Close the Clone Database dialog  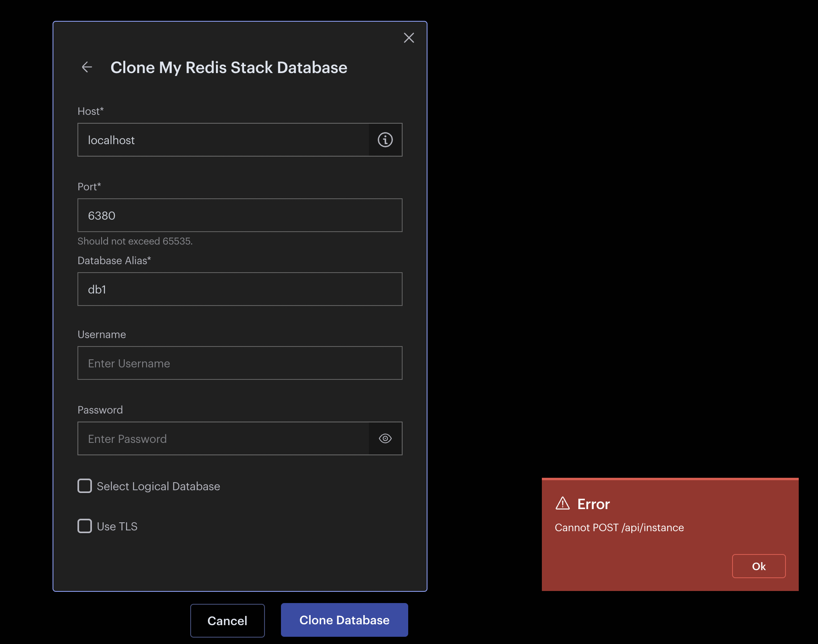(409, 38)
